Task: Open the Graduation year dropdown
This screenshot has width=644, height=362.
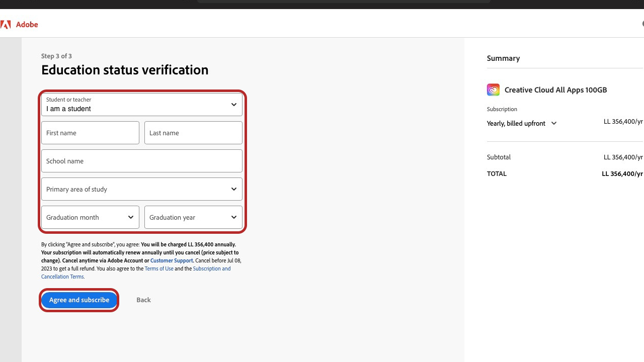Action: pos(193,217)
